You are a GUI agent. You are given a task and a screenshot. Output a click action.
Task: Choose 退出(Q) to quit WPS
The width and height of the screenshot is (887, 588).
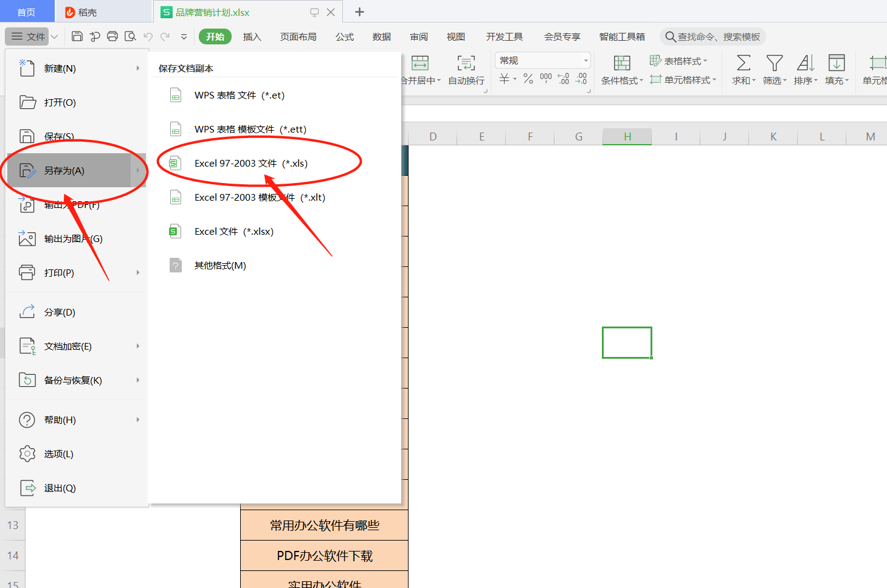tap(77, 488)
